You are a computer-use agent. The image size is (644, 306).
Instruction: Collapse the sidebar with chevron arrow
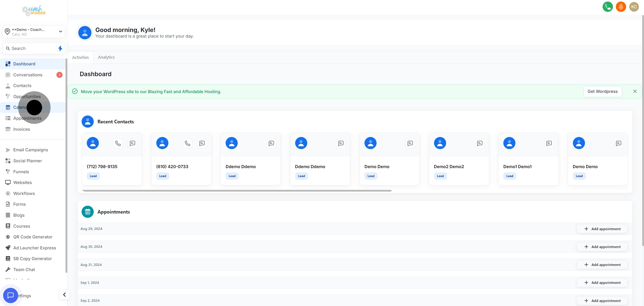[x=64, y=295]
